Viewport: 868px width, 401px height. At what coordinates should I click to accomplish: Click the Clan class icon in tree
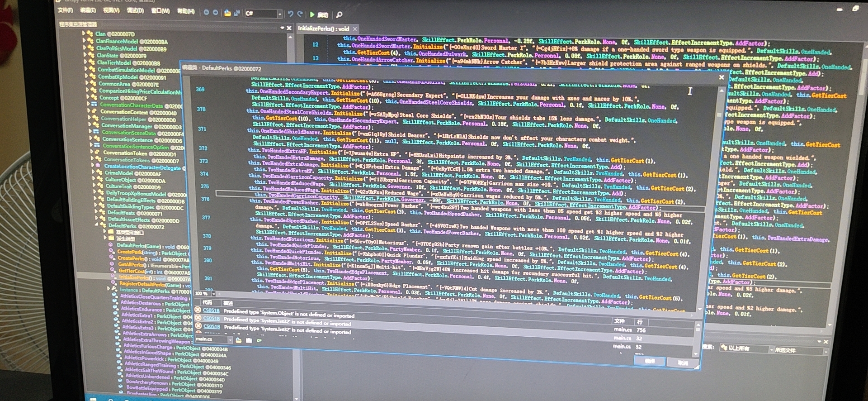pos(90,33)
